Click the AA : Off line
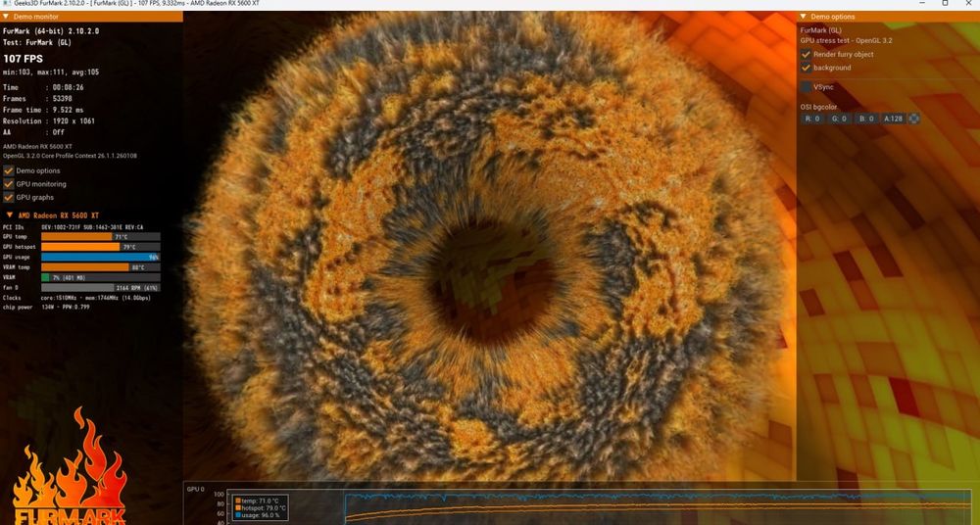This screenshot has width=980, height=525. pos(33,132)
